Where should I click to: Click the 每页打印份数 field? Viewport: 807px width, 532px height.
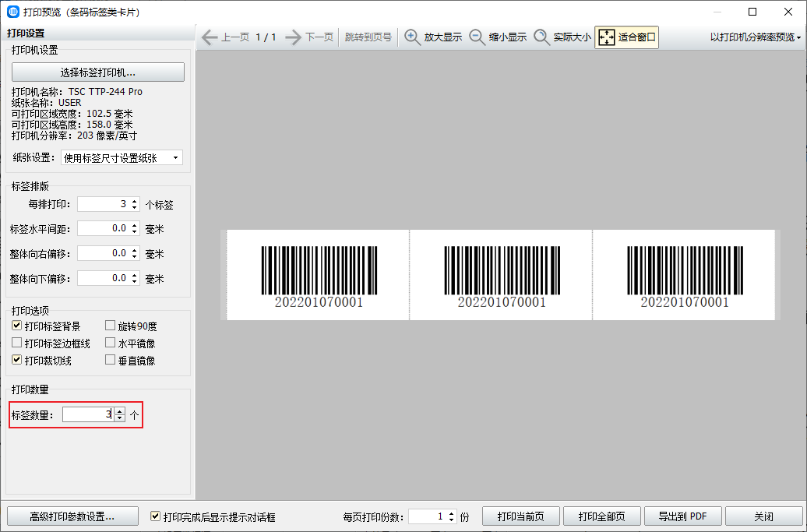click(427, 516)
